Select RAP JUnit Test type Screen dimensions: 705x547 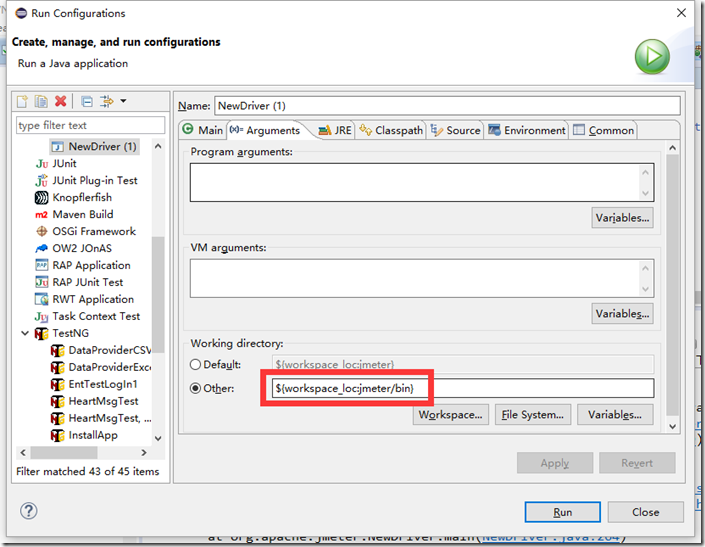pos(88,282)
